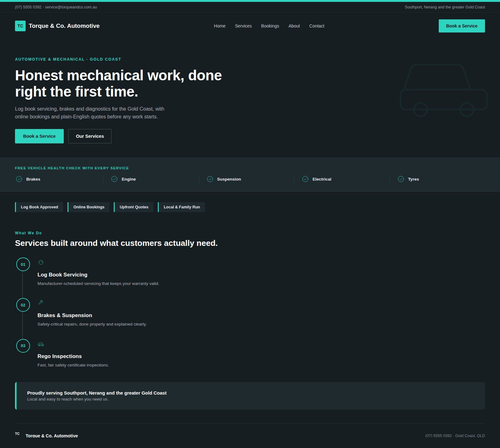Screen dimensions: 500x448
Task: Click the check icon beside Brakes
Action: click(x=19, y=179)
